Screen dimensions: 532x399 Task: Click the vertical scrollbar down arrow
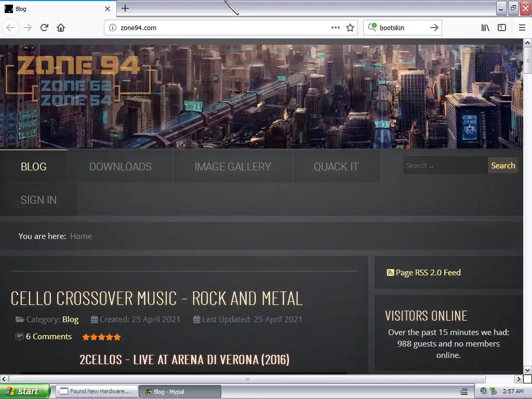pos(527,370)
